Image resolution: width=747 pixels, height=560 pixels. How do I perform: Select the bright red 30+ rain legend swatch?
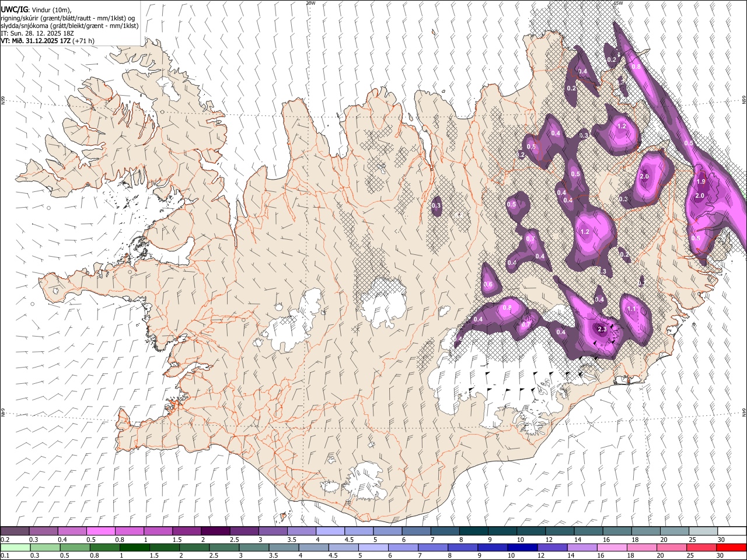coord(732,547)
